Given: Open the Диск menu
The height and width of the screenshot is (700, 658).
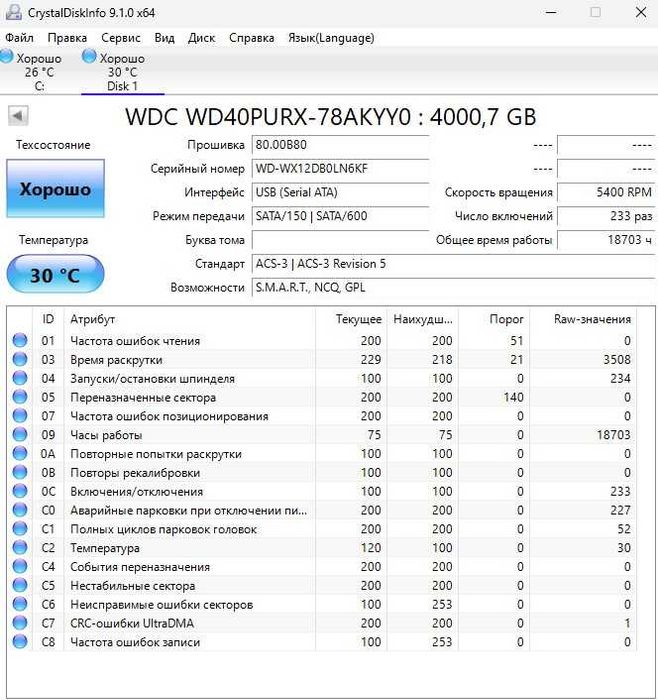Looking at the screenshot, I should pyautogui.click(x=201, y=38).
